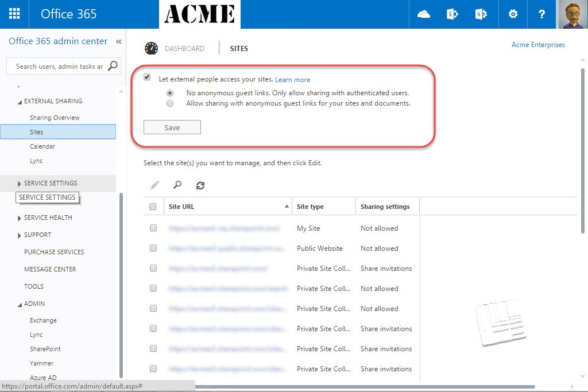Screen dimensions: 588x392
Task: Open the app launcher waffle icon
Action: 14,14
